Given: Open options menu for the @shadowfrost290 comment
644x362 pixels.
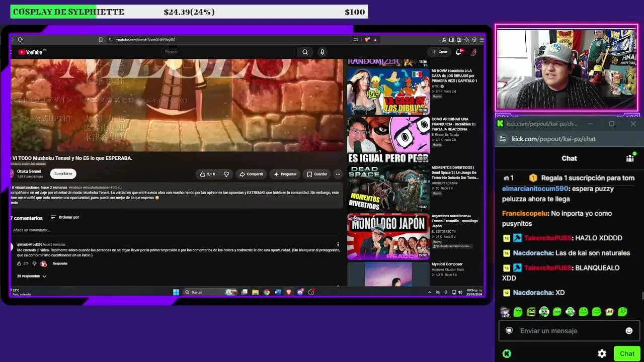Looking at the screenshot, I should point(338,244).
